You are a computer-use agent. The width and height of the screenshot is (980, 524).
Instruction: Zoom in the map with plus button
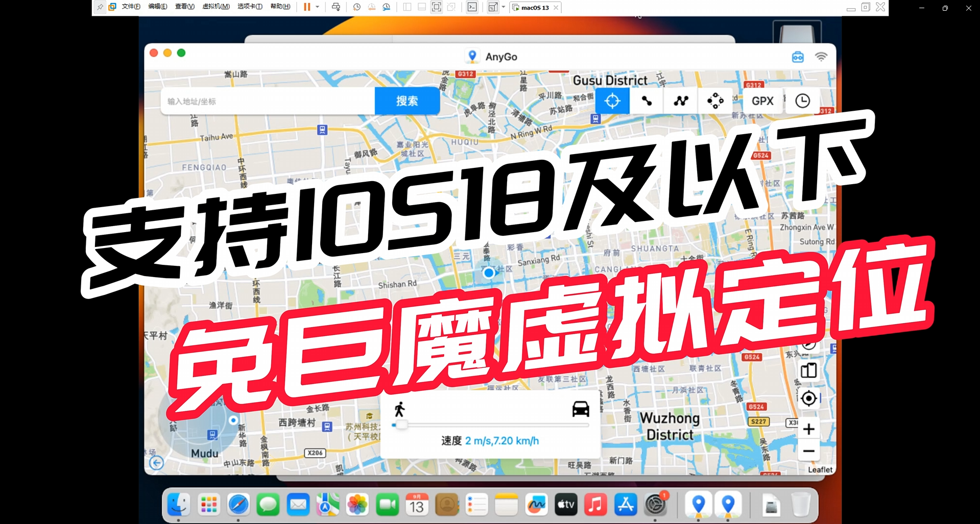point(808,429)
